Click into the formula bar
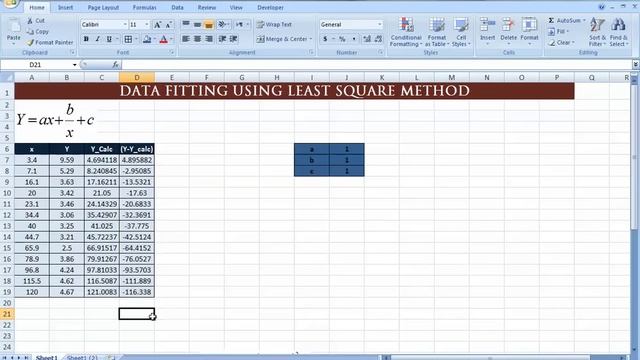Image resolution: width=640 pixels, height=360 pixels. pos(376,64)
